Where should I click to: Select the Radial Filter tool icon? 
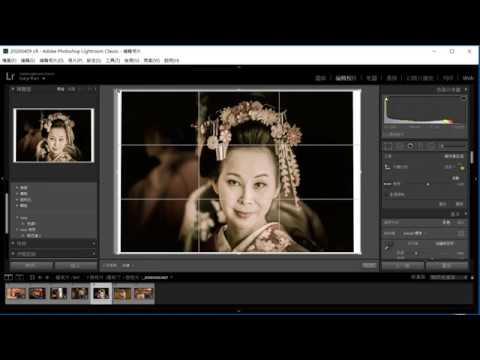click(x=431, y=146)
